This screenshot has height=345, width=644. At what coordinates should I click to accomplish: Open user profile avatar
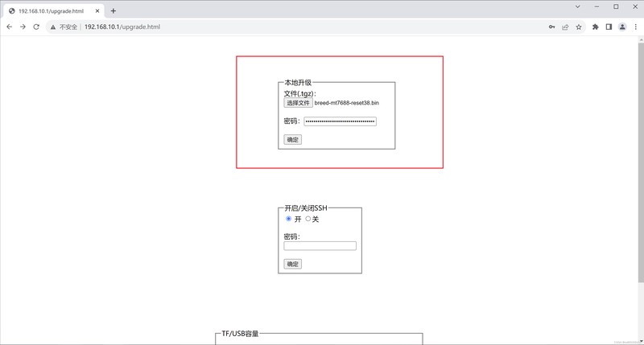point(622,27)
